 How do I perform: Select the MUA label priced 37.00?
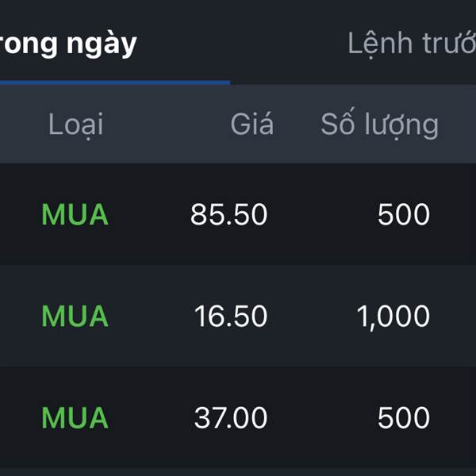point(75,418)
